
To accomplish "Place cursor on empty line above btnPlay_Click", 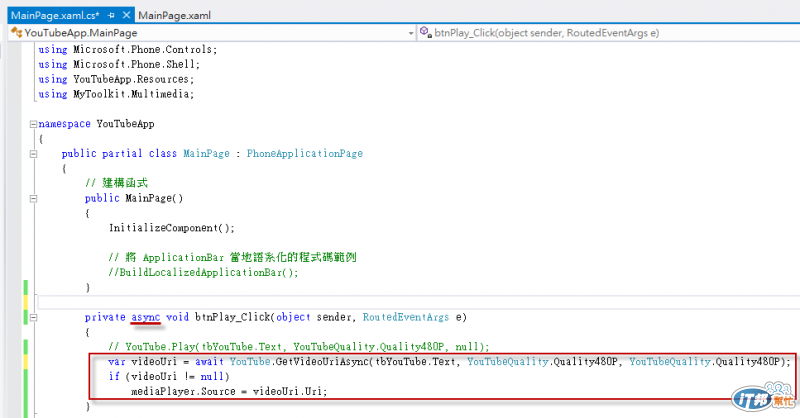I will [x=418, y=302].
